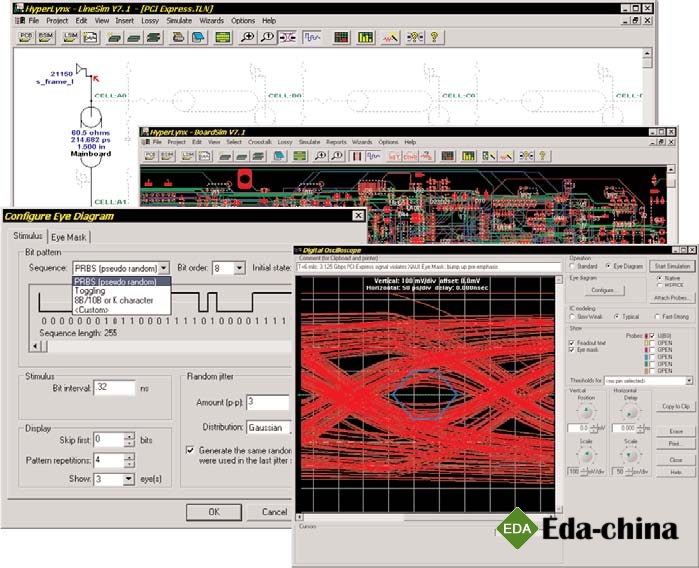
Task: Click the BSIM icon in LineSim toolbar
Action: [x=45, y=37]
